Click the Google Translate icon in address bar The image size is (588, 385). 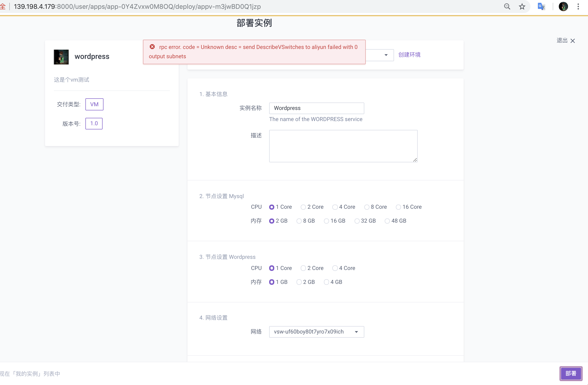point(541,6)
